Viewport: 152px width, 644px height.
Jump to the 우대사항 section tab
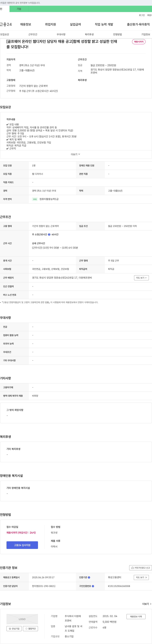[61, 34]
